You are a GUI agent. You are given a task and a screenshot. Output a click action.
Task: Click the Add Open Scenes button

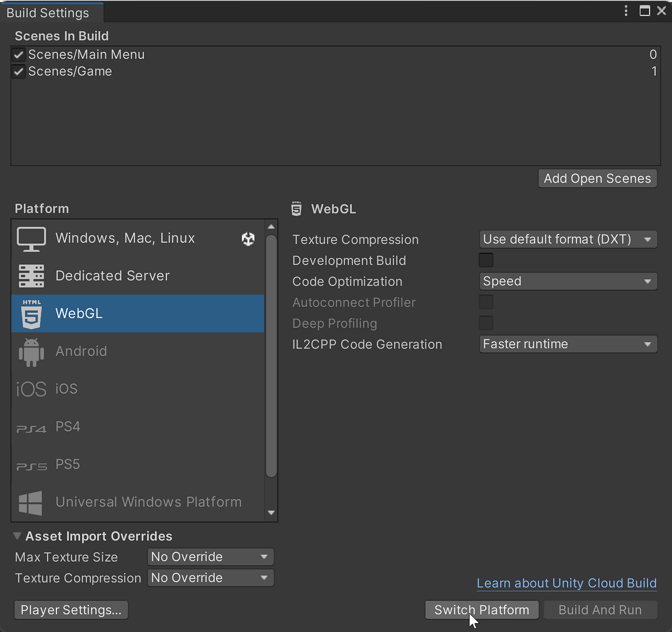coord(597,178)
